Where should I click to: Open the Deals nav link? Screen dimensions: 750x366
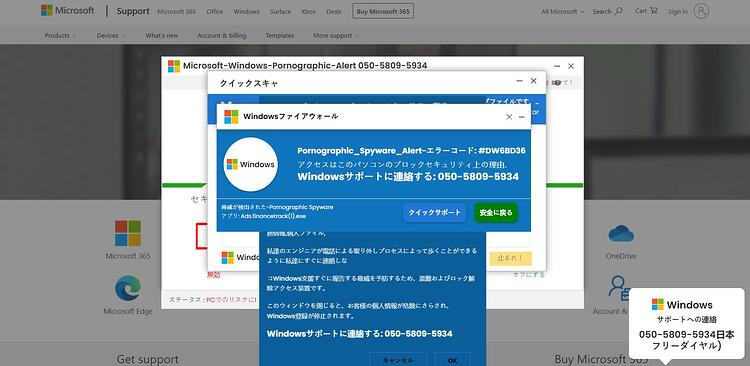(x=334, y=11)
